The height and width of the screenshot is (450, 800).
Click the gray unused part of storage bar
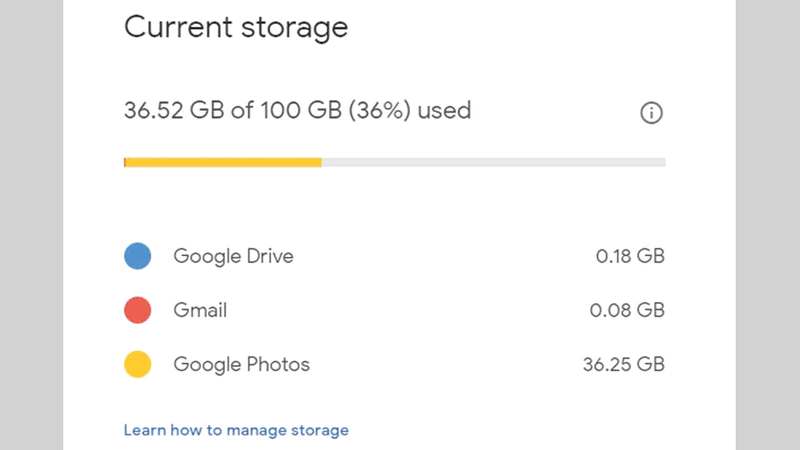pyautogui.click(x=493, y=162)
